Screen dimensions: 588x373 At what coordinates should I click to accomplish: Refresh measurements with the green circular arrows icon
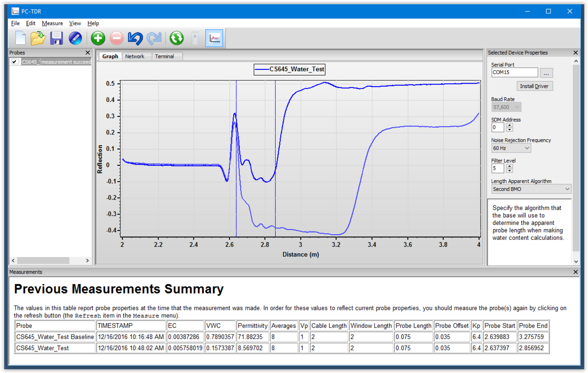tap(177, 38)
